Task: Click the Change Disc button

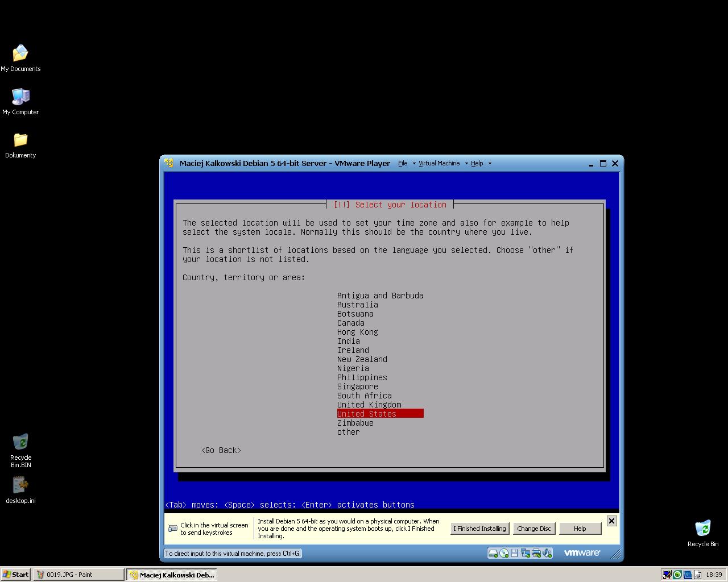Action: click(x=533, y=529)
